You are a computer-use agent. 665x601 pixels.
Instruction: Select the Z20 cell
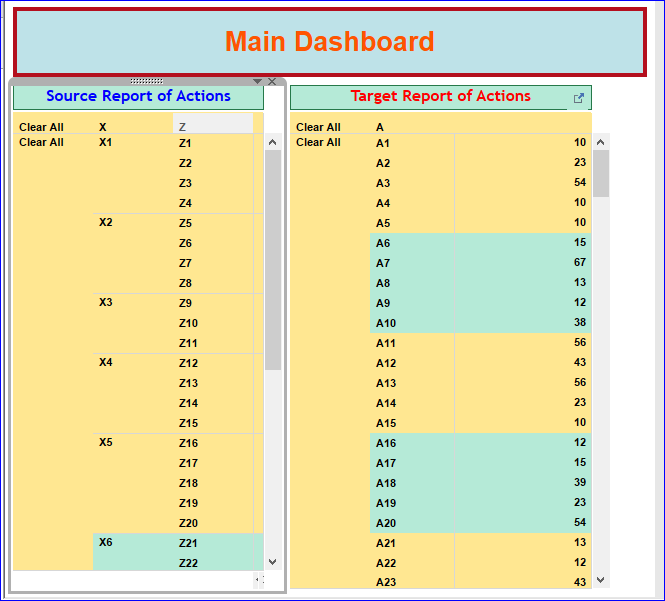(188, 523)
